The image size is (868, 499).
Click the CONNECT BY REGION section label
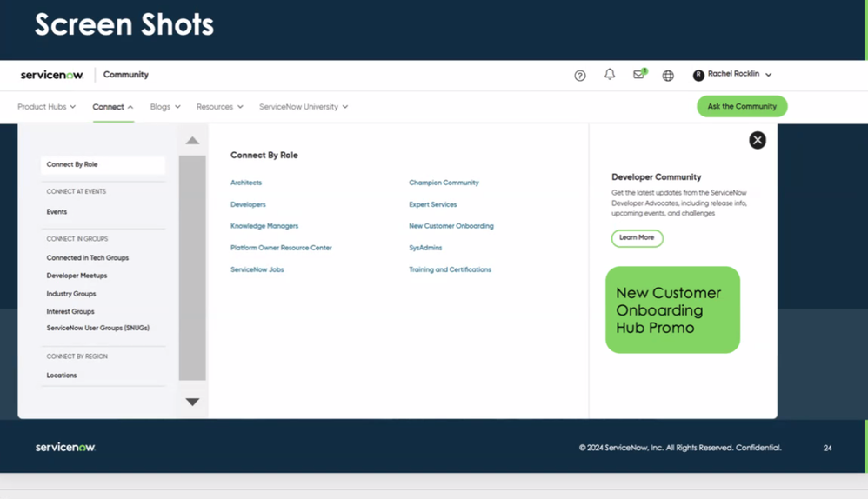[x=77, y=356]
